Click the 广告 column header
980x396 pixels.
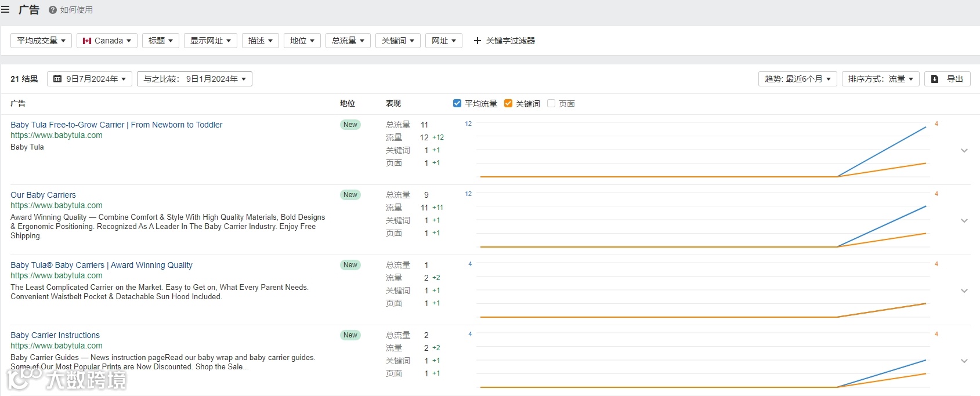(18, 103)
